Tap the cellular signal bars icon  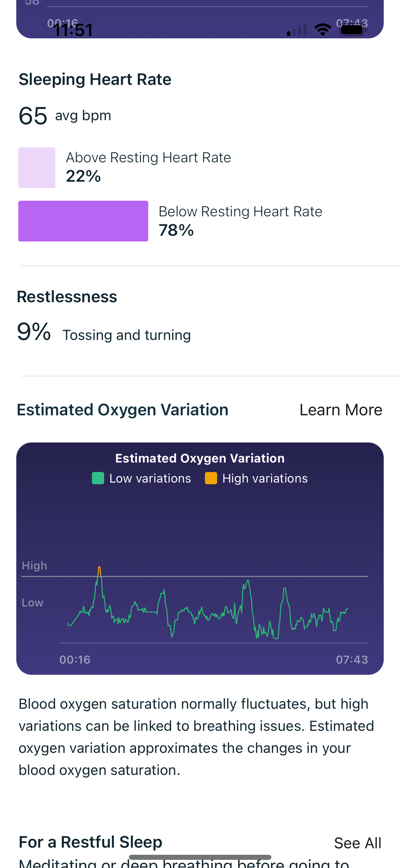click(297, 30)
